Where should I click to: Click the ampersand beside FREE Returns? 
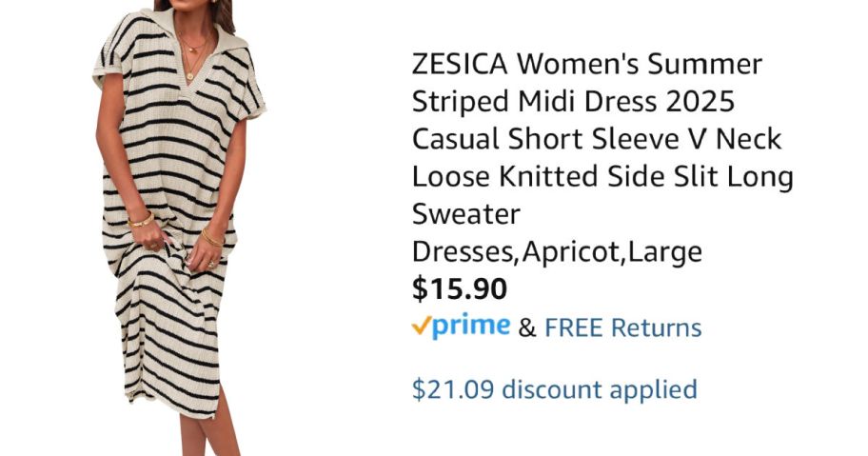tap(527, 328)
